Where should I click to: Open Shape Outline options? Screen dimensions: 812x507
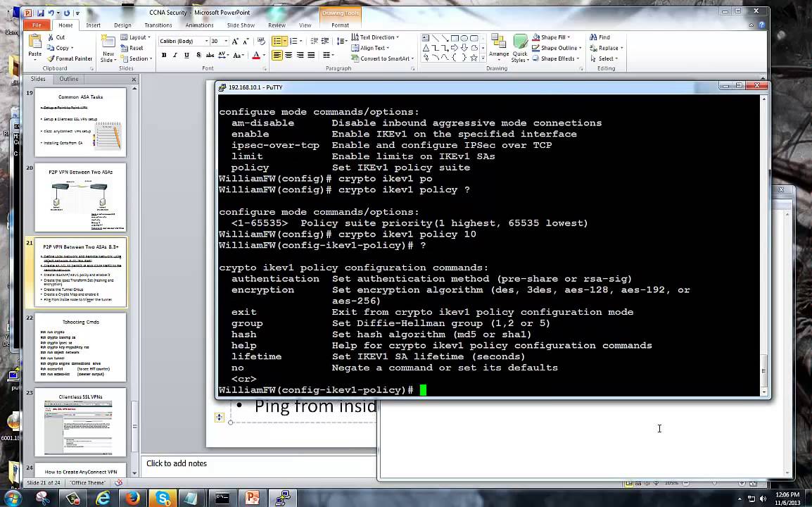(x=557, y=48)
